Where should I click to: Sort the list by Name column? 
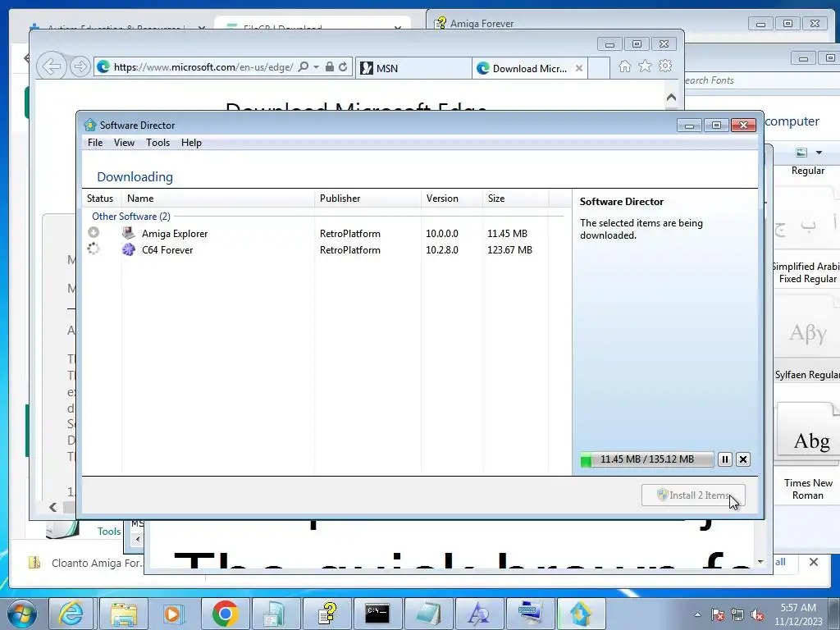218,199
